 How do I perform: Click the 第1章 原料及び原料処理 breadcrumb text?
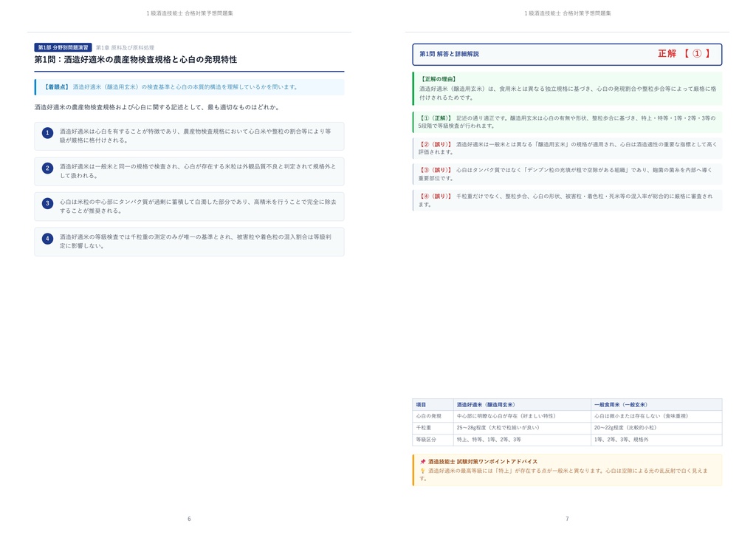pyautogui.click(x=125, y=48)
